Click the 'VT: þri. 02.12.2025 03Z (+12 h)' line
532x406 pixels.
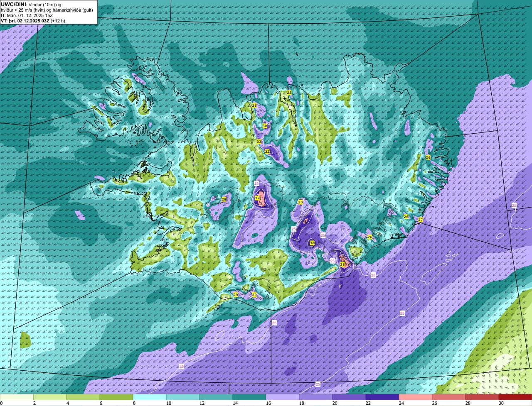[33, 20]
